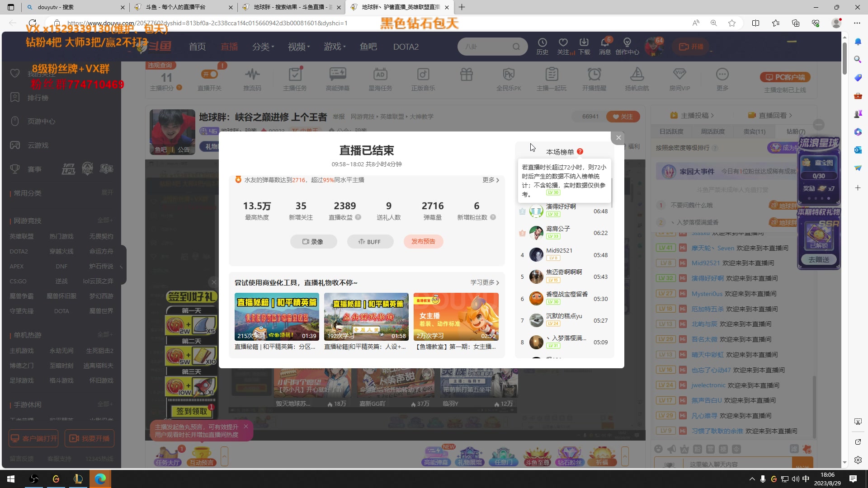Screen dimensions: 868x488
Task: Open the 创作中心 icon
Action: tap(627, 46)
